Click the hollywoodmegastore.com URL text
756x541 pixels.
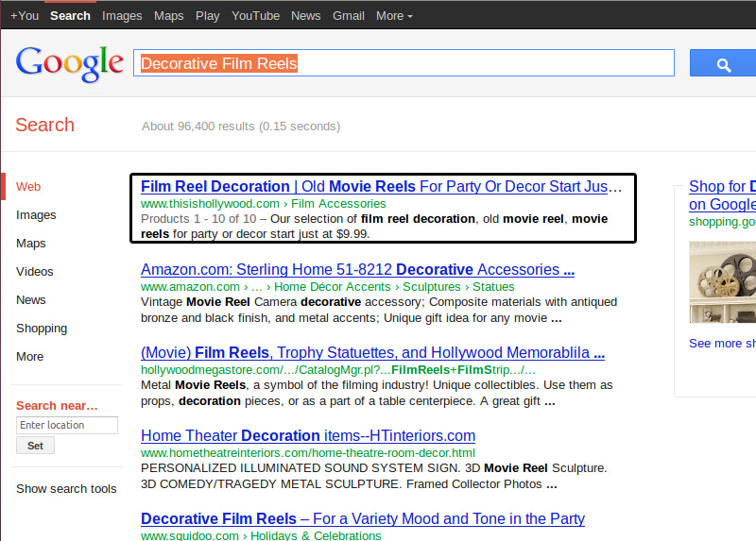pos(338,370)
